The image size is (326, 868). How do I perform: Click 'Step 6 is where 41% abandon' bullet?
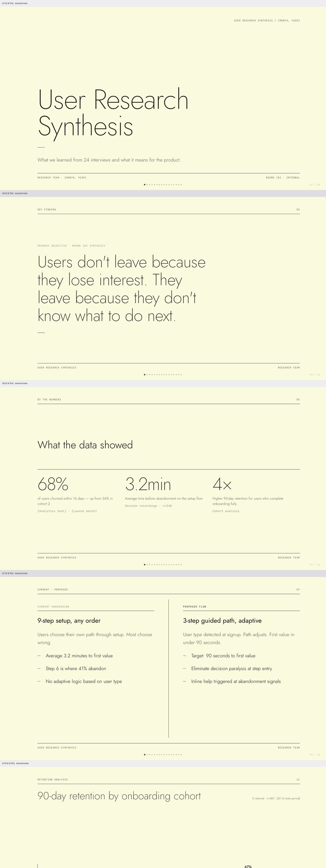click(x=76, y=668)
